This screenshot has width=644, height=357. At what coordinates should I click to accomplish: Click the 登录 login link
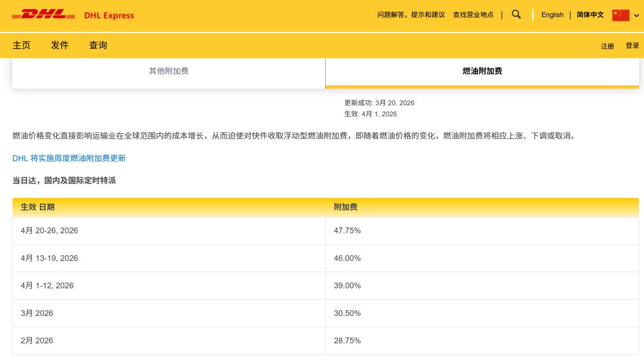632,45
